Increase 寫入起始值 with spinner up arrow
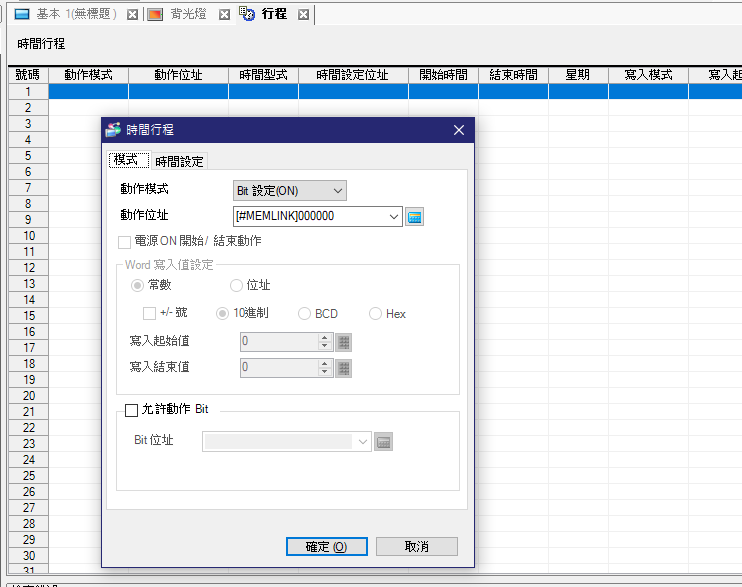 coord(324,337)
